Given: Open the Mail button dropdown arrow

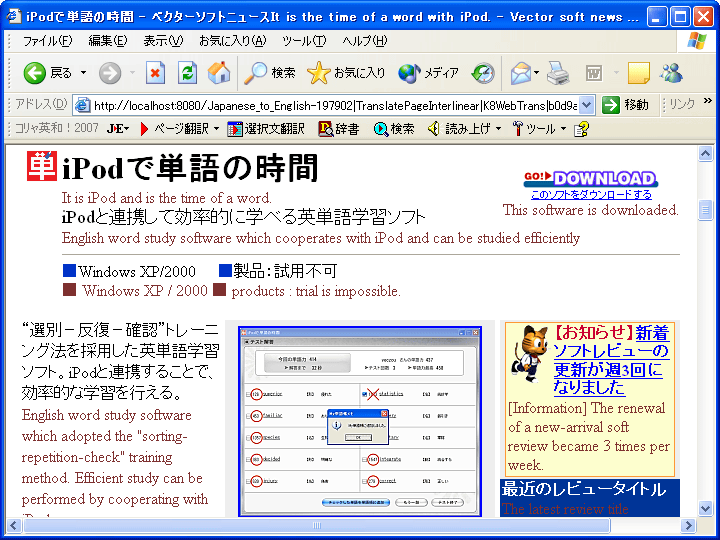Looking at the screenshot, I should 536,73.
